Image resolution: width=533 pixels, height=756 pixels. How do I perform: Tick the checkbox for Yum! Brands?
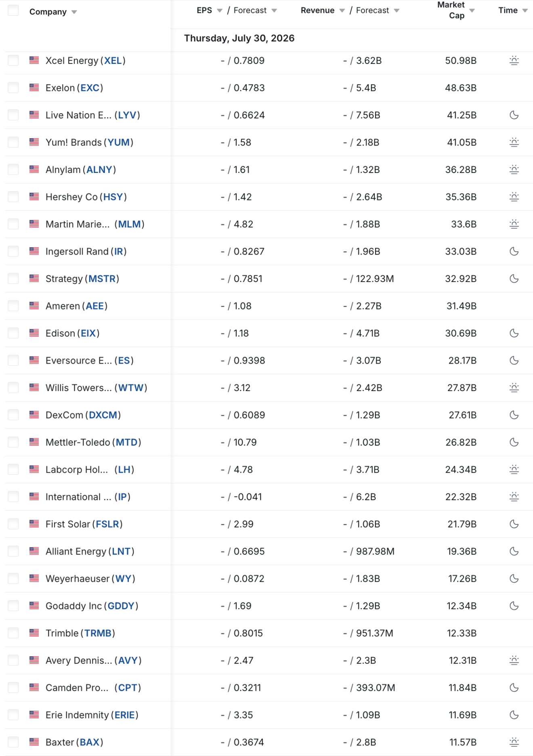pyautogui.click(x=13, y=142)
